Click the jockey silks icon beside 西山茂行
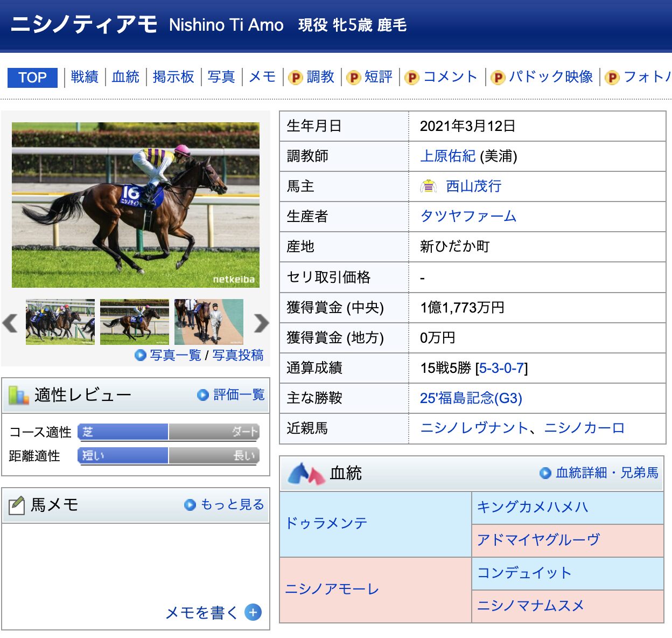 (429, 186)
